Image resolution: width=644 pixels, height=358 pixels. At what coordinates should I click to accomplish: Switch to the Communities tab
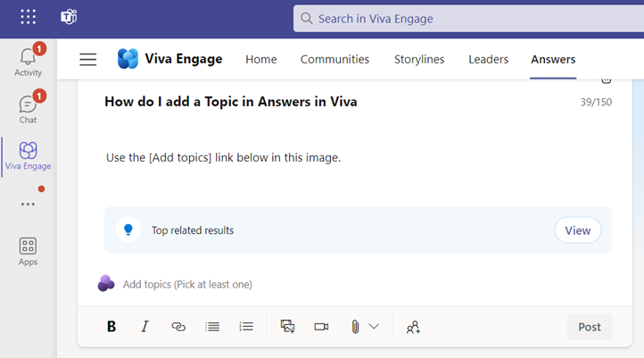334,60
